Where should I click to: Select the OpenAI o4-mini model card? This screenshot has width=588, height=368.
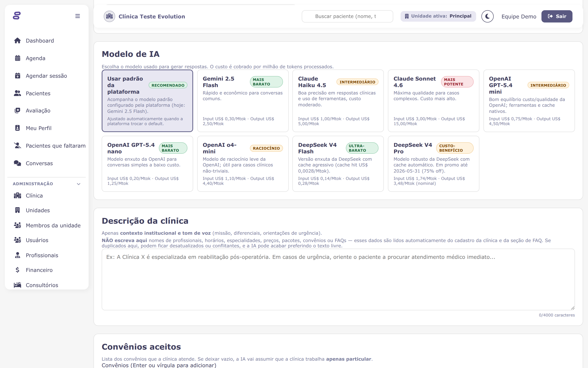(x=243, y=164)
